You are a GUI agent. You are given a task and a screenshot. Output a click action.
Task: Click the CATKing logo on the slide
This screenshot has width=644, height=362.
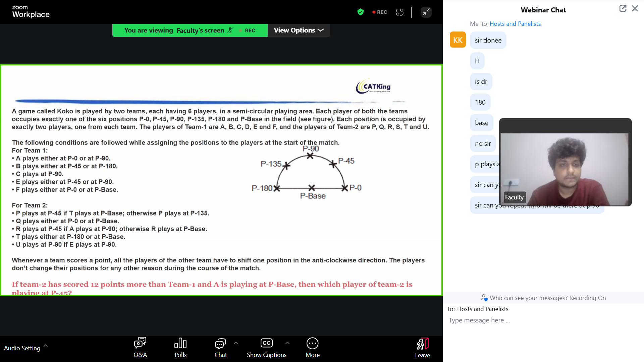pos(373,86)
